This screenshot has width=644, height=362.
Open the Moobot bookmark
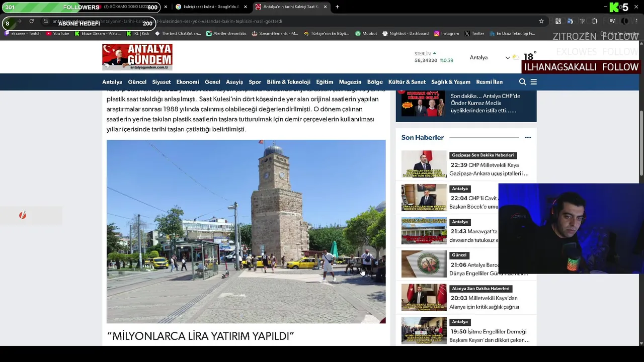(x=366, y=34)
